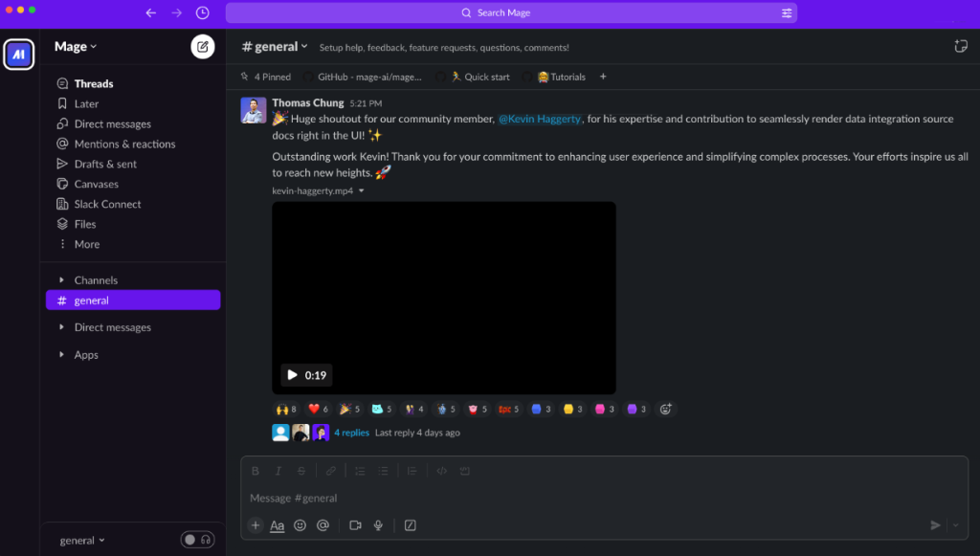
Task: Toggle the blue cat reaction
Action: tap(381, 410)
